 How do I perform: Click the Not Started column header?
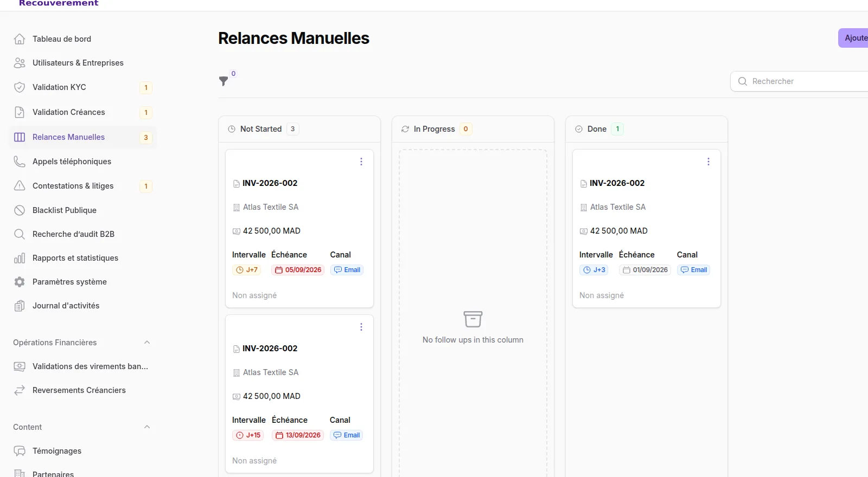tap(299, 129)
